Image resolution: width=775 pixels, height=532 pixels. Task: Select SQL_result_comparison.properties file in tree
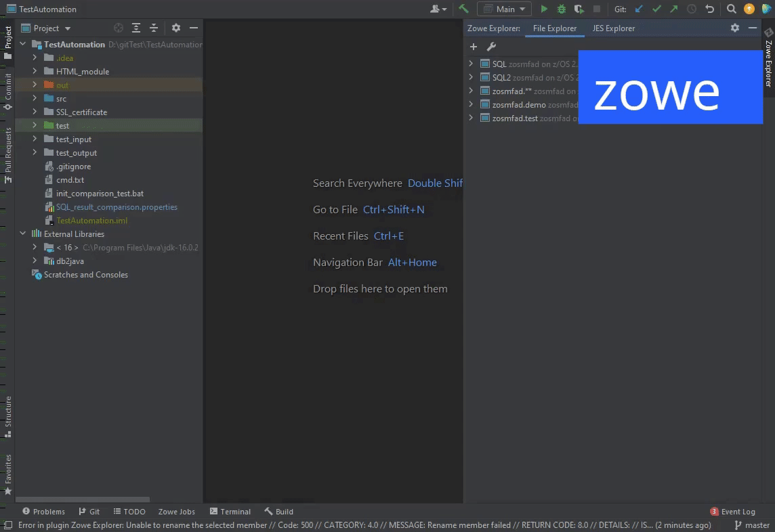pyautogui.click(x=116, y=207)
